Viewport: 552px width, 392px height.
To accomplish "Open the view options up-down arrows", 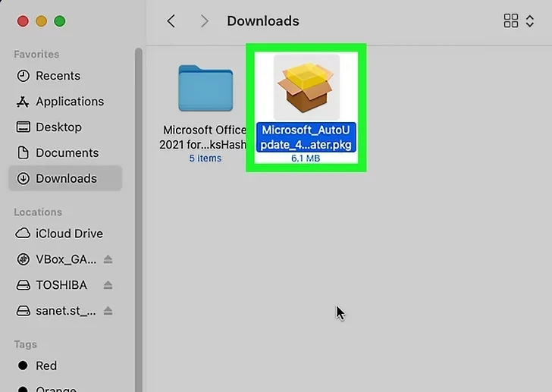I will pyautogui.click(x=530, y=20).
